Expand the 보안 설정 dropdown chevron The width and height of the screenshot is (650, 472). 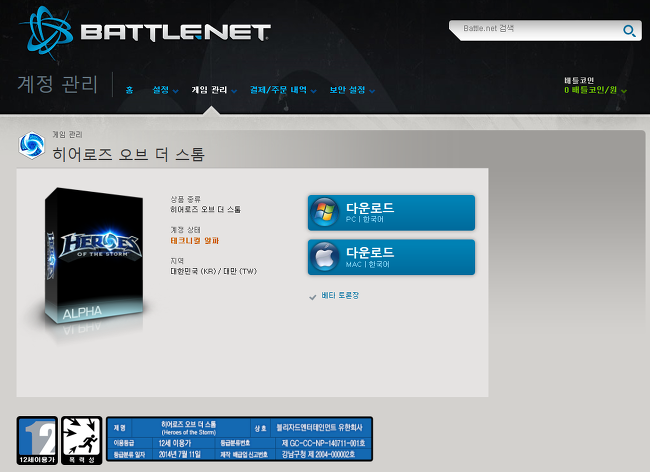372,91
